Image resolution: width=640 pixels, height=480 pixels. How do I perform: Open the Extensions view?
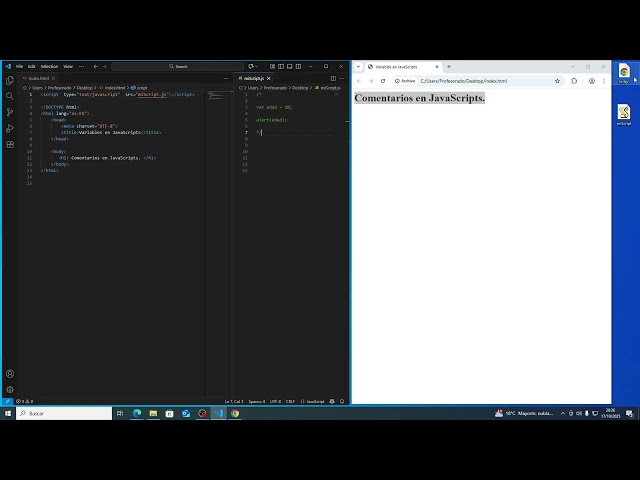pos(10,144)
